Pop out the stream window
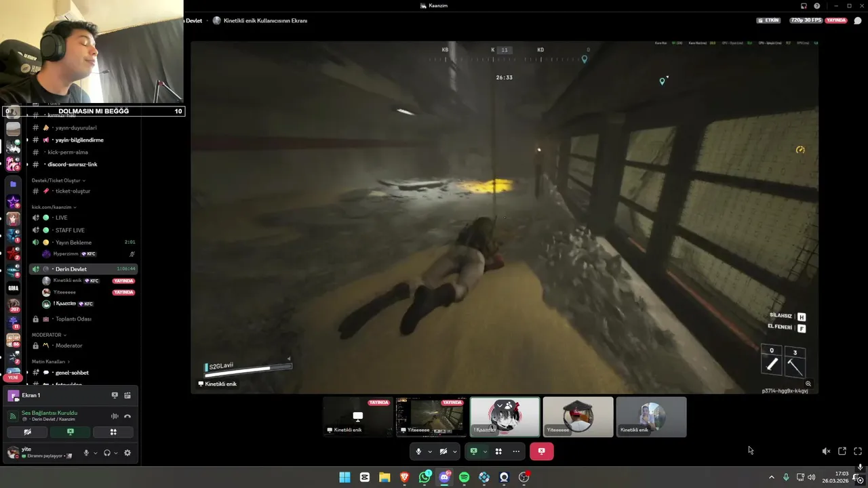 coord(842,451)
